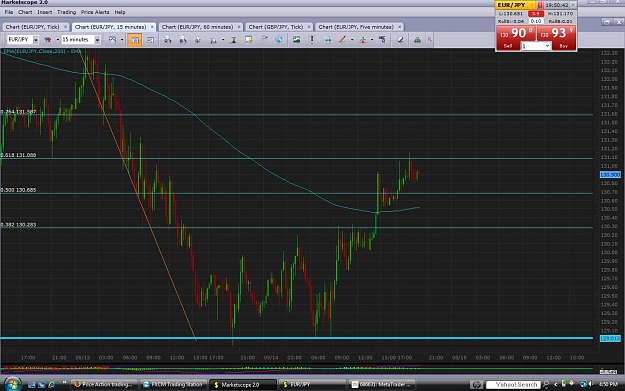
Task: Switch to Chart (EUR/JPY, 60 minutes) tab
Action: [x=197, y=27]
